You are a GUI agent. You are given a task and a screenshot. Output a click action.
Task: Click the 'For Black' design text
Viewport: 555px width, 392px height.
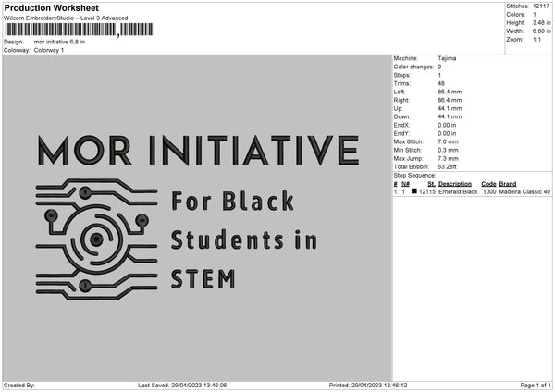point(232,202)
